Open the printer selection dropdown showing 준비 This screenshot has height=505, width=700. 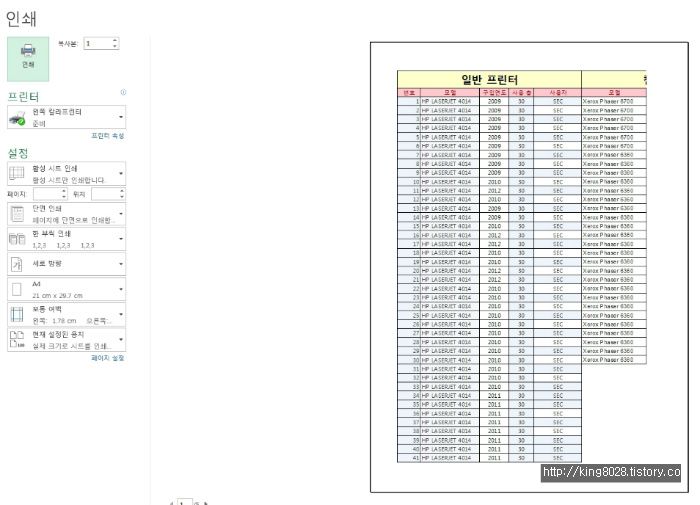tap(67, 117)
